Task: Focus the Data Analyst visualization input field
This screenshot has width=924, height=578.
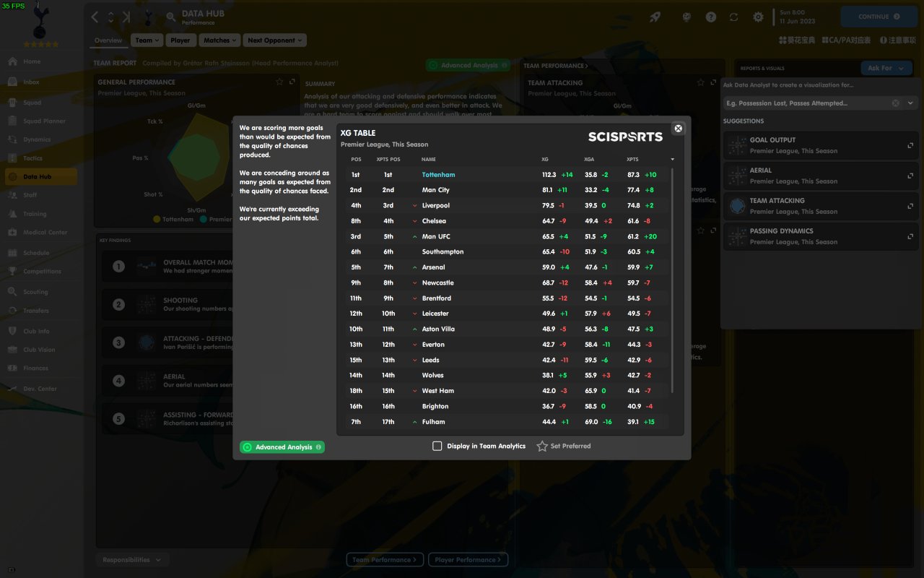Action: pyautogui.click(x=806, y=103)
